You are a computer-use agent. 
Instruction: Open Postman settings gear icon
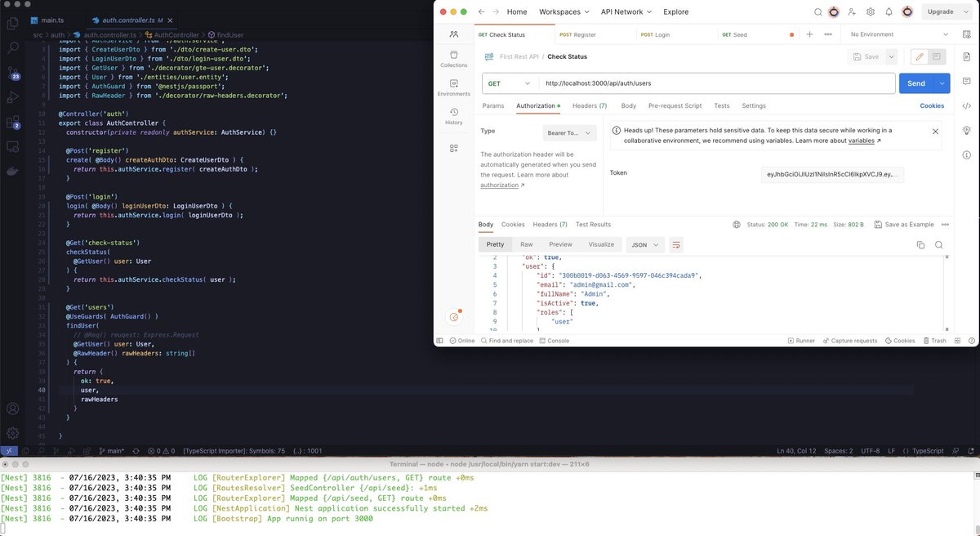point(871,12)
